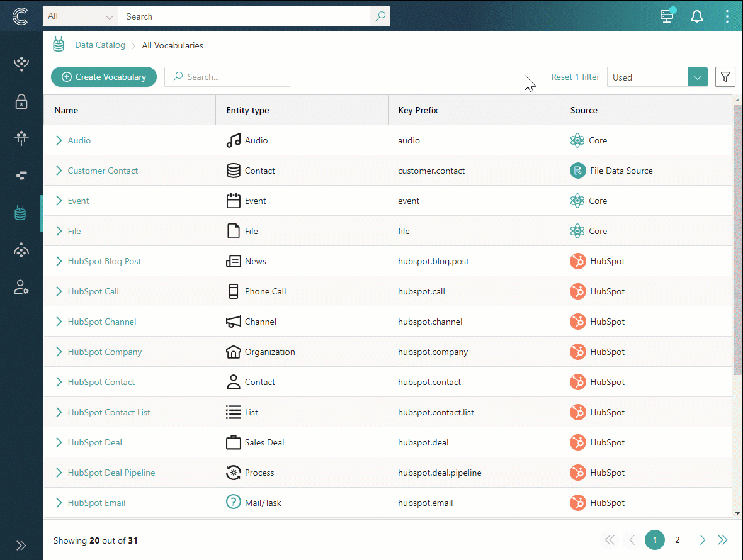The height and width of the screenshot is (560, 743).
Task: Open the Data Catalog database sidebar icon
Action: [21, 214]
